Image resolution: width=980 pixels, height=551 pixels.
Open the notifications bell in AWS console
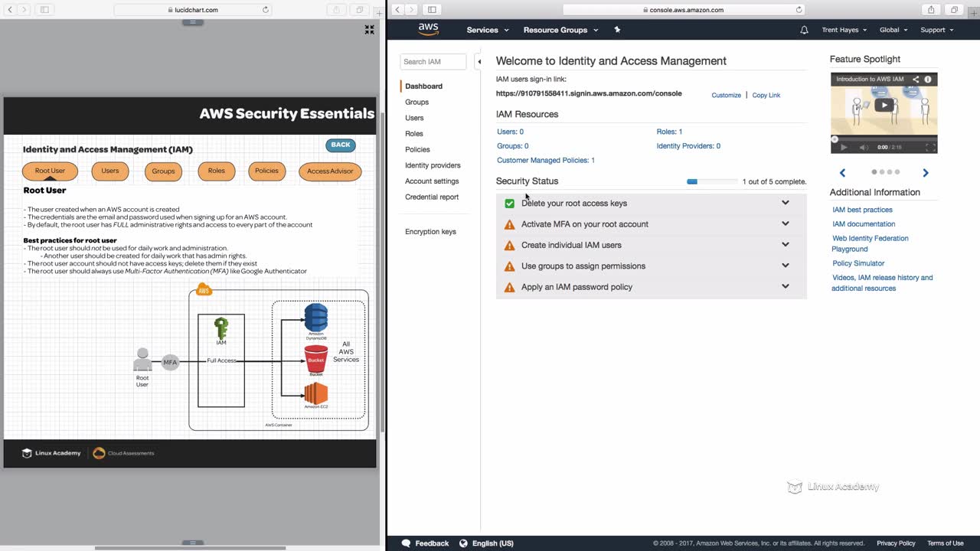click(804, 30)
